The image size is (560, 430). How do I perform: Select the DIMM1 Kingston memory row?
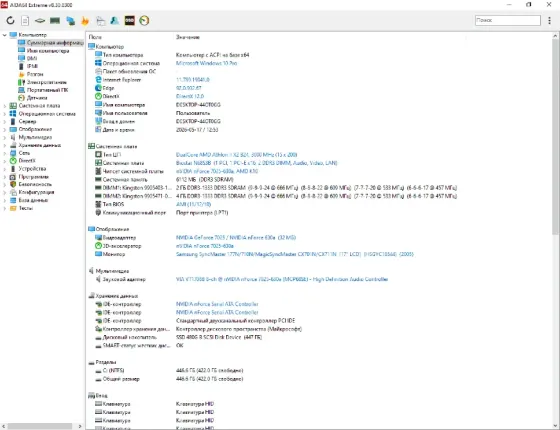(x=276, y=188)
